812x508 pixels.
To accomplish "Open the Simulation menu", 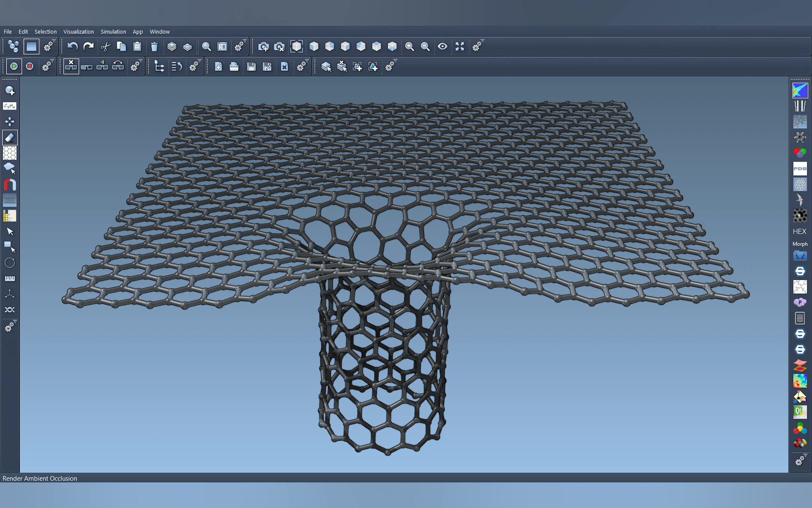I will [x=113, y=32].
